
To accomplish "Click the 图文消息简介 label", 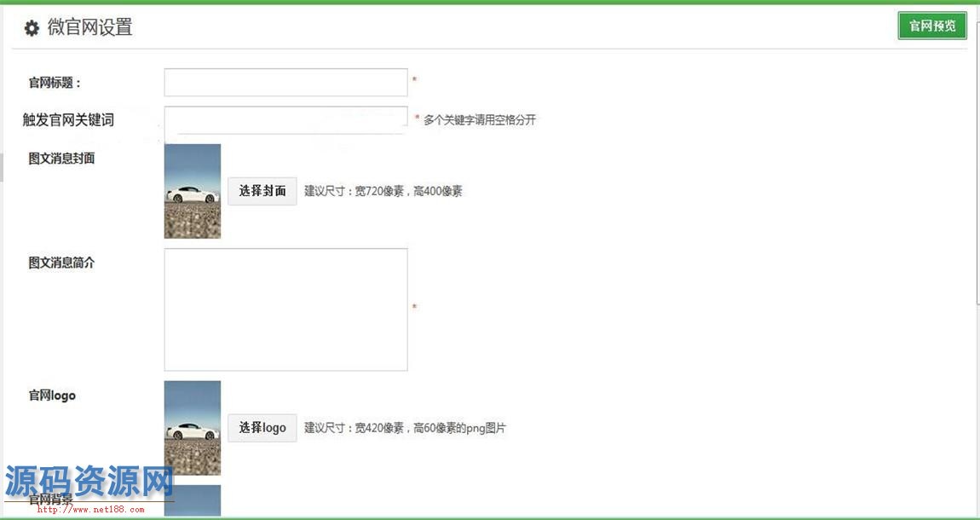I will click(61, 263).
